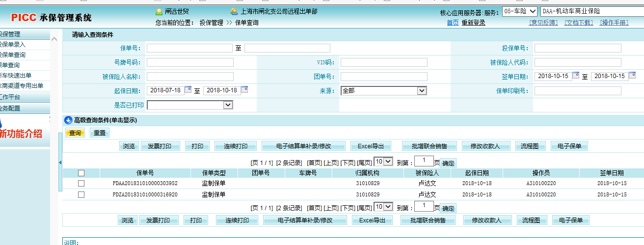Image resolution: width=644 pixels, height=245 pixels.
Task: Click the upper 流程图 button
Action: coord(530,146)
